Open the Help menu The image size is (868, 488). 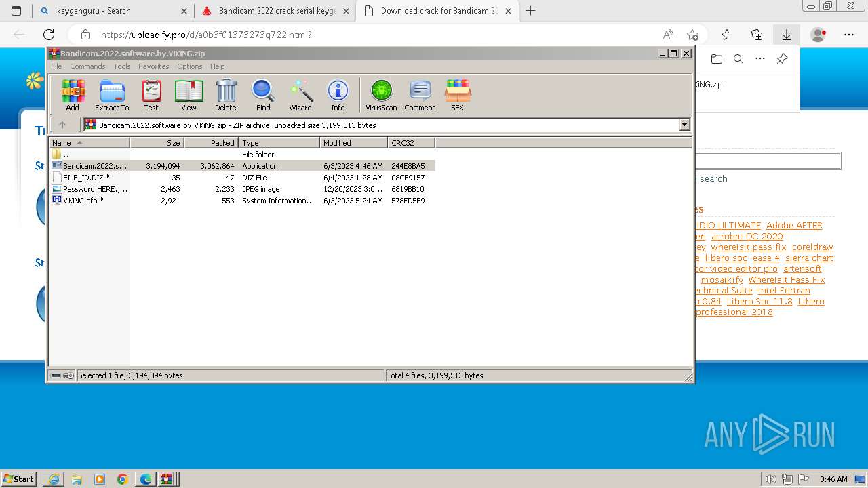[x=217, y=66]
